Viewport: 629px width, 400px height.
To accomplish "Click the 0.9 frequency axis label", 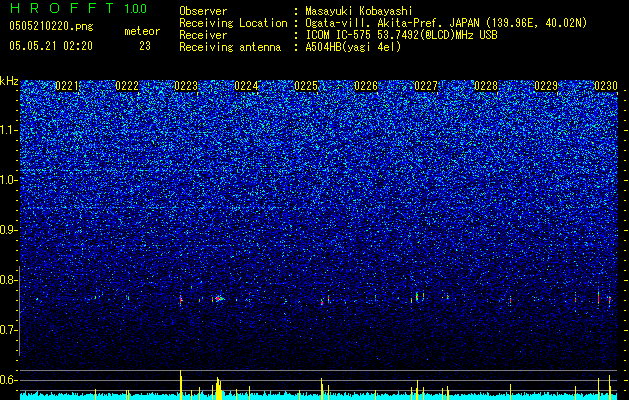I will click(x=8, y=230).
